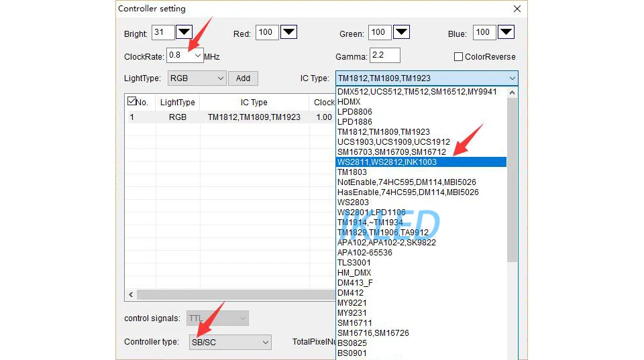Select NotEnable,74HC595,DM114,MBI5026 option

pos(421,182)
